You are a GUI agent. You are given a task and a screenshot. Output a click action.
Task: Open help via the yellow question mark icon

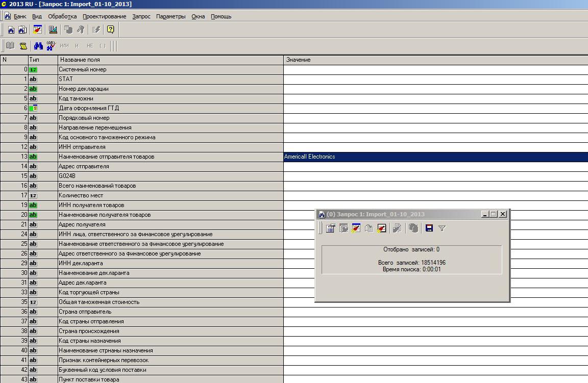pos(111,30)
